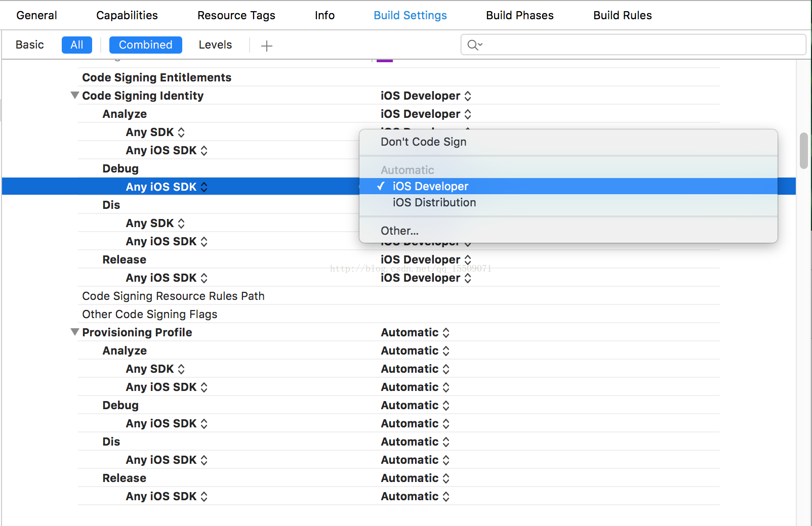Select iOS Distribution in popup menu

tap(568, 202)
